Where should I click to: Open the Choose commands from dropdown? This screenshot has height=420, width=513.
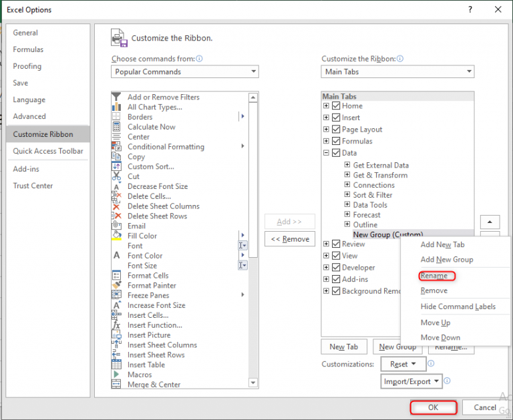(185, 71)
